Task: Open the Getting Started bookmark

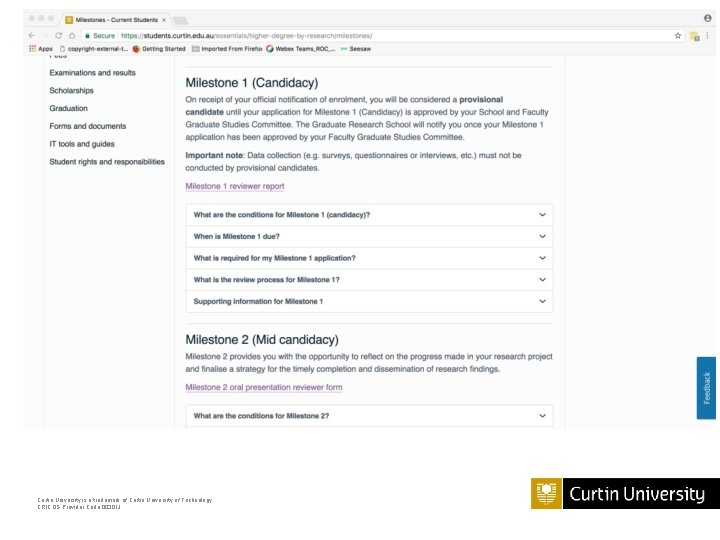Action: tap(159, 49)
